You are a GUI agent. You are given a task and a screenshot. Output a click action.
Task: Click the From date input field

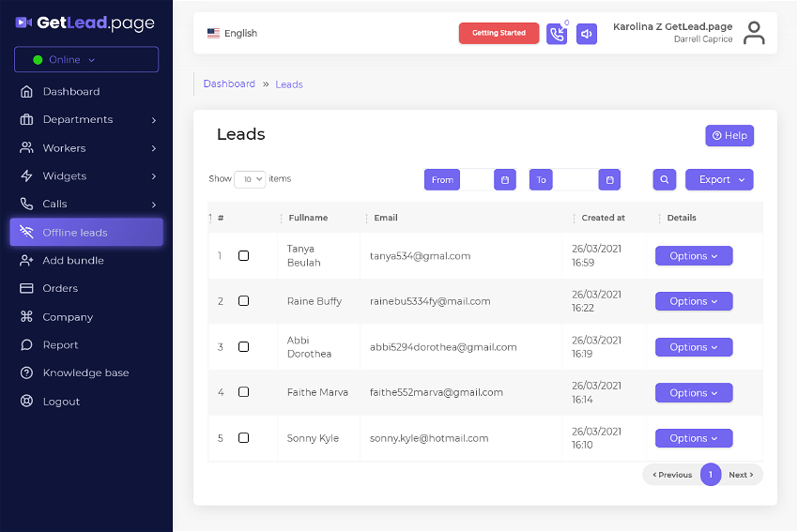pos(476,179)
